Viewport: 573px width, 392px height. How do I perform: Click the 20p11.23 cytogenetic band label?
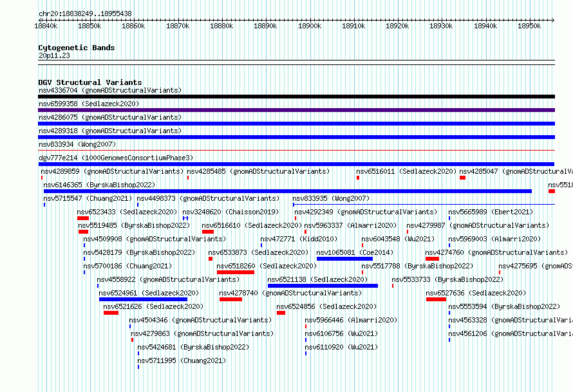pyautogui.click(x=54, y=55)
